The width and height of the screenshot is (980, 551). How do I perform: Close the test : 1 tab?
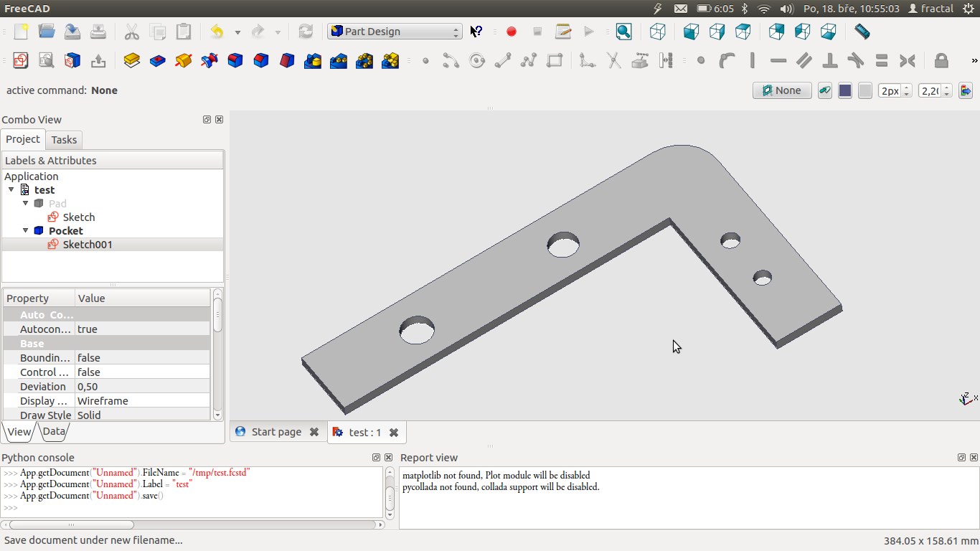tap(394, 433)
